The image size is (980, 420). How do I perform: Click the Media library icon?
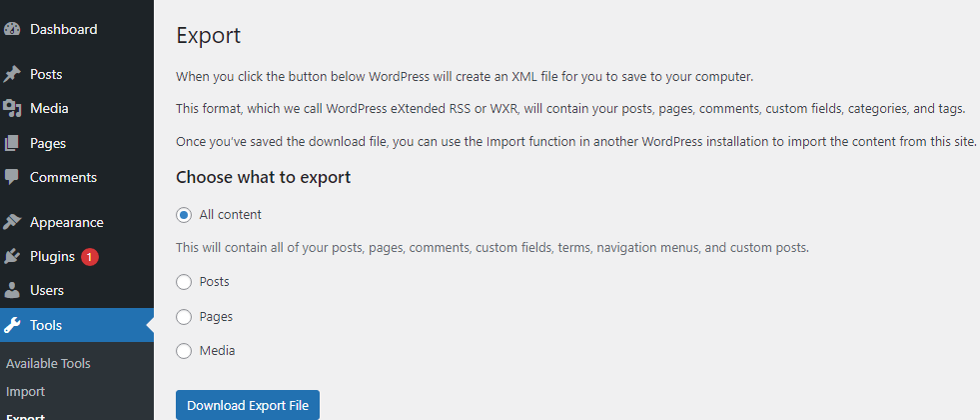12,109
